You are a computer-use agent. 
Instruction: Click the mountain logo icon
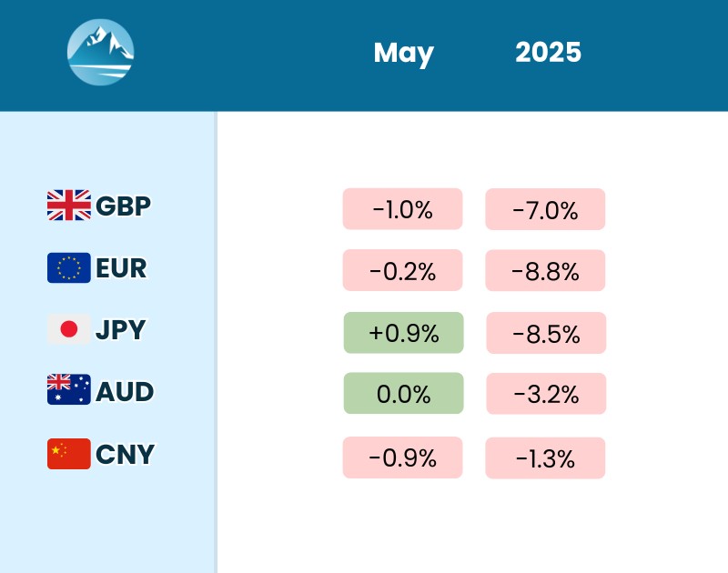click(x=101, y=53)
